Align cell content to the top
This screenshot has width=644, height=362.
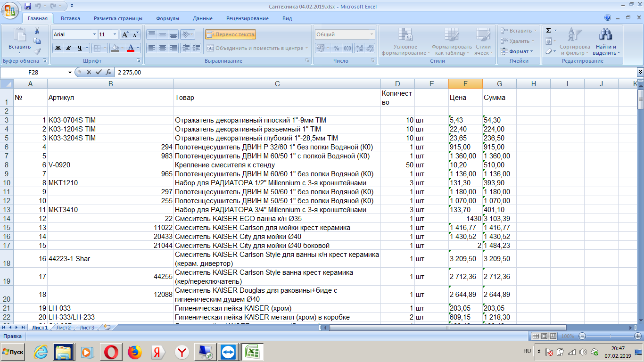tap(151, 34)
